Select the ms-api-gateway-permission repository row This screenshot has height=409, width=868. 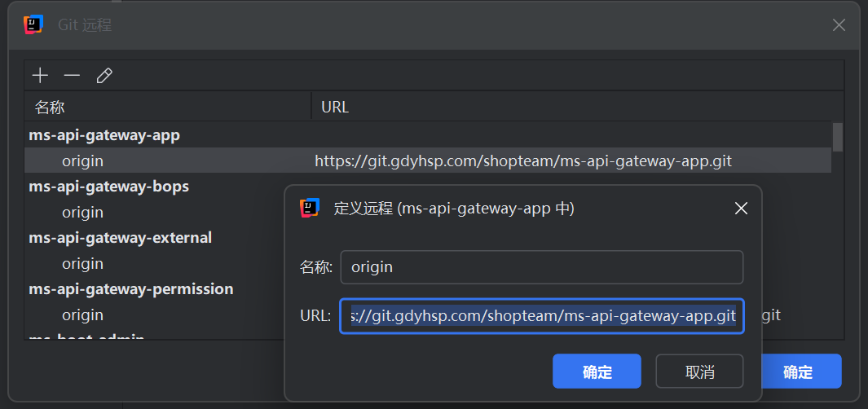click(x=130, y=289)
